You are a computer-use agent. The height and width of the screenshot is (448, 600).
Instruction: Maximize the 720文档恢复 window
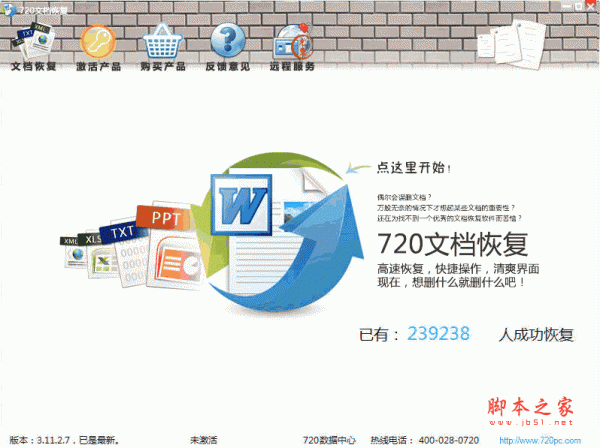coord(578,6)
